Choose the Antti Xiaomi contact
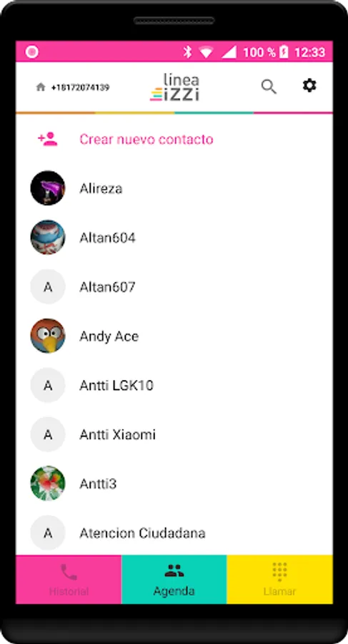The height and width of the screenshot is (644, 348). (174, 434)
